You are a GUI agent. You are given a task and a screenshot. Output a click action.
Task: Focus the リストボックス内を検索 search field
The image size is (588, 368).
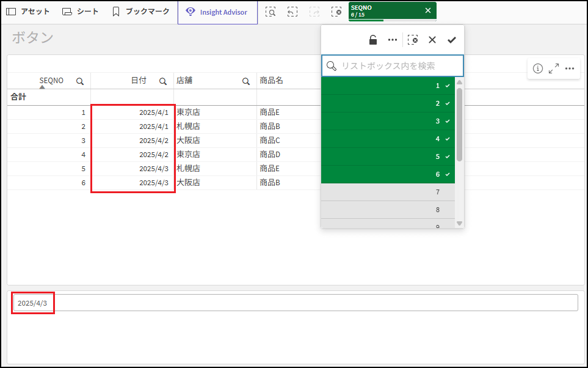pyautogui.click(x=392, y=66)
